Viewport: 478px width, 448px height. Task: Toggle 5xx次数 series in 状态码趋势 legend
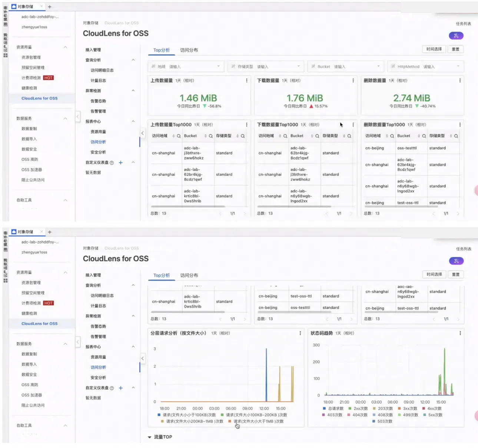click(x=433, y=415)
